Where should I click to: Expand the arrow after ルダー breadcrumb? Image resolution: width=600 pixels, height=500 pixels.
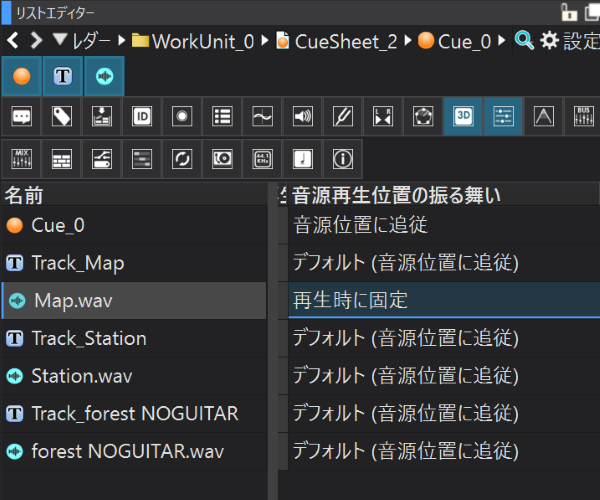pos(122,40)
